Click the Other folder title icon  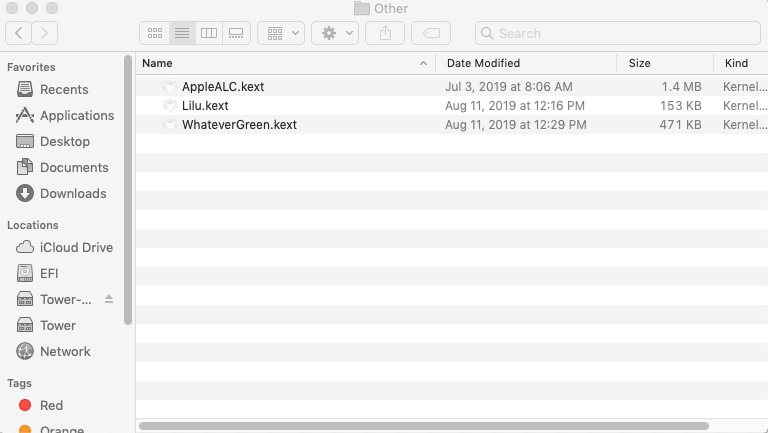point(361,8)
